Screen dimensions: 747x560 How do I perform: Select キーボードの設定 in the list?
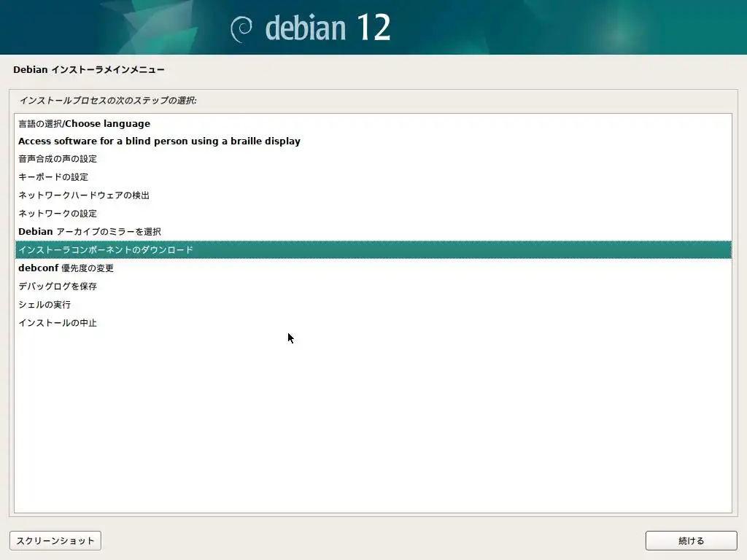pos(373,177)
